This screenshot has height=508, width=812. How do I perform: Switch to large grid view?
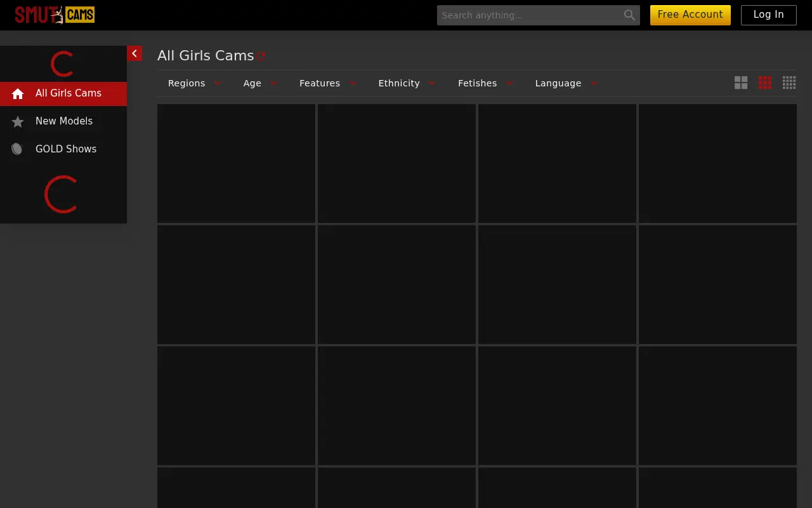pos(741,83)
